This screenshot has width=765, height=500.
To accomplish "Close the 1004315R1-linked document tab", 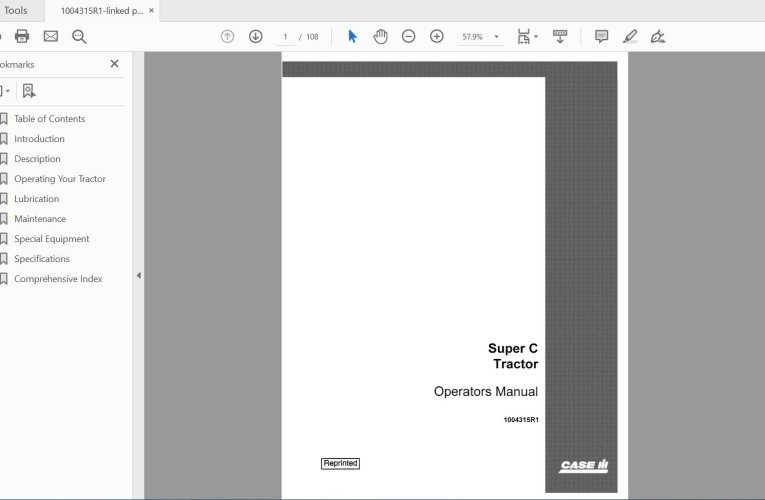I will pyautogui.click(x=152, y=10).
